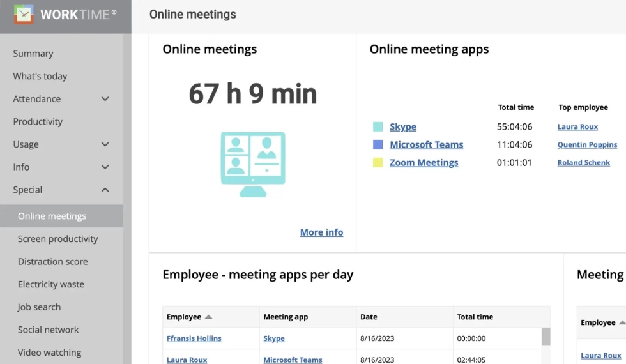Open Screen productivity report
626x364 pixels.
point(58,239)
